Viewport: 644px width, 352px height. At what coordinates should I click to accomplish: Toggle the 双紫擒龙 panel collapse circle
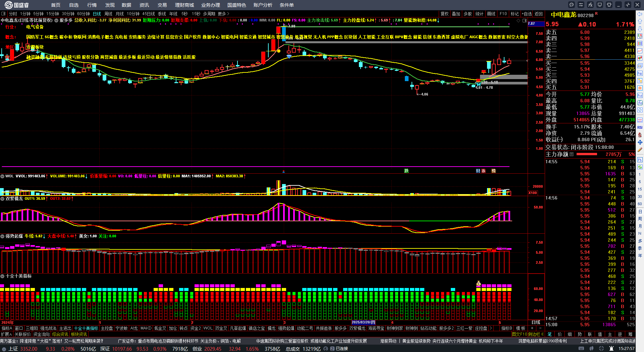point(2,199)
